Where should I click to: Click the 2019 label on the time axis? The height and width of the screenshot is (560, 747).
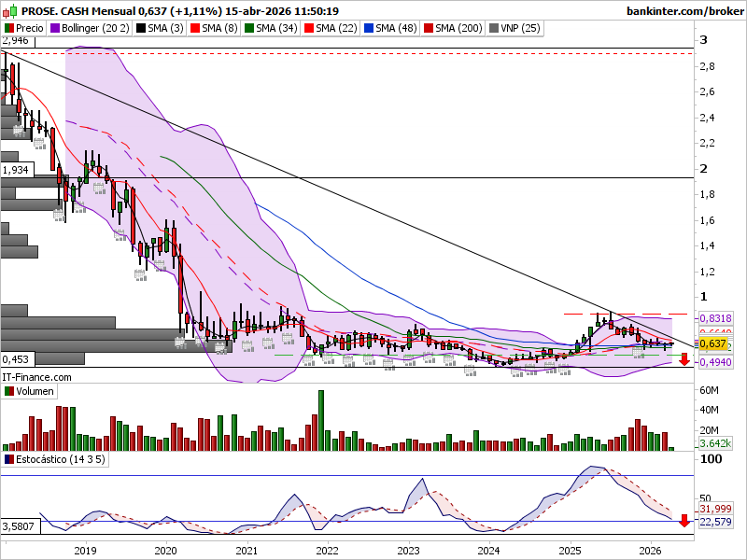(85, 551)
